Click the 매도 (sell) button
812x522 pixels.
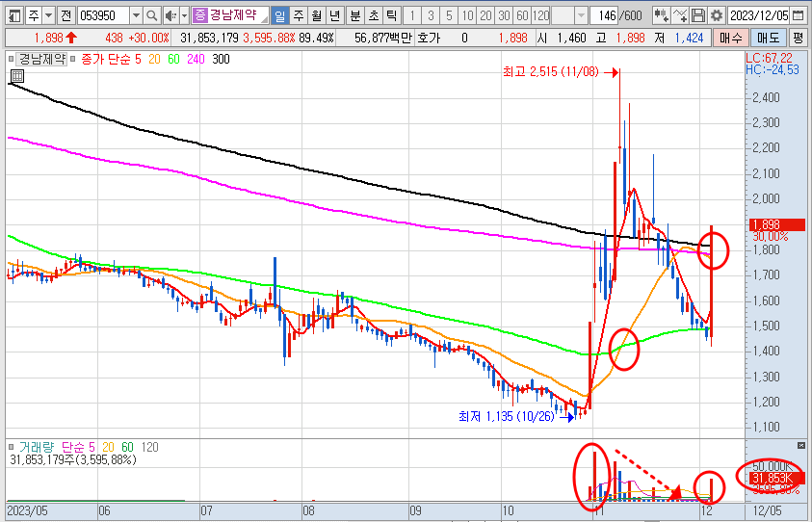tap(768, 38)
